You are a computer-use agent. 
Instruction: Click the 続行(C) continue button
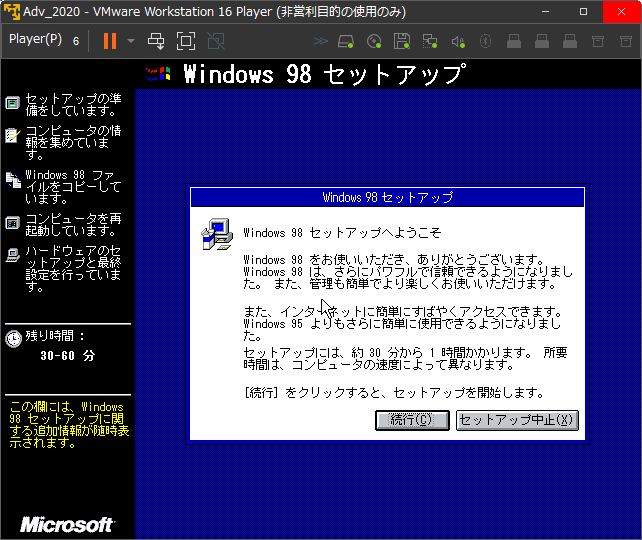[412, 420]
